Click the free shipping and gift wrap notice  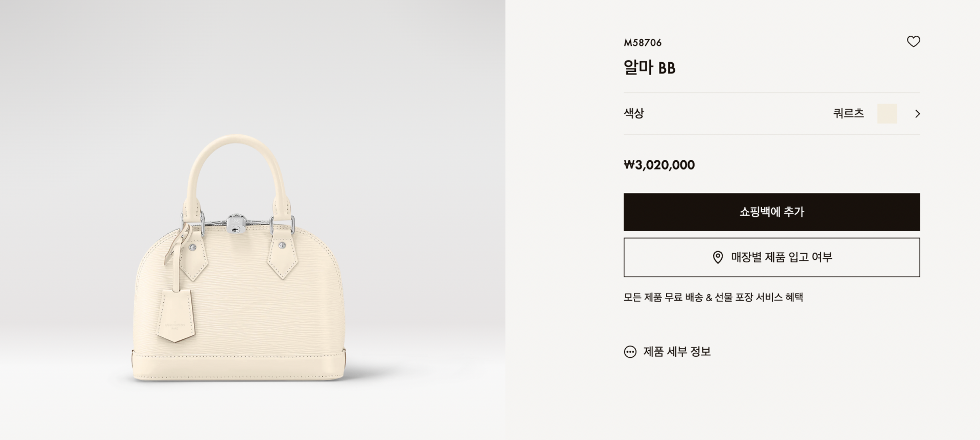(x=714, y=297)
